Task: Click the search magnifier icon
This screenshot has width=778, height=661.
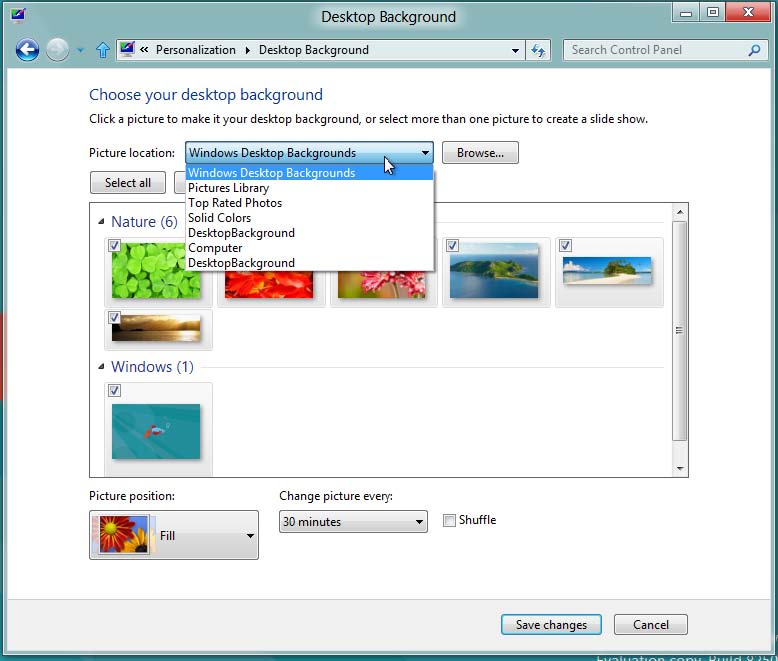Action: [x=755, y=50]
